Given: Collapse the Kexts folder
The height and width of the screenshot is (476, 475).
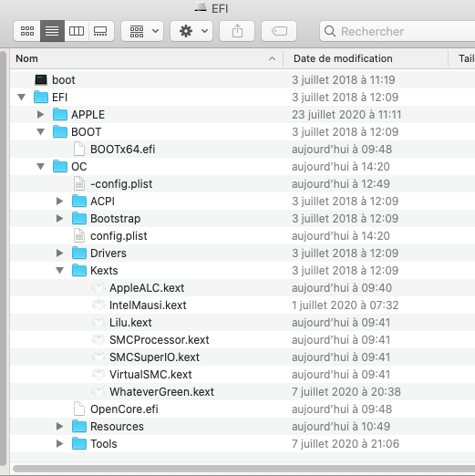Looking at the screenshot, I should [x=60, y=271].
